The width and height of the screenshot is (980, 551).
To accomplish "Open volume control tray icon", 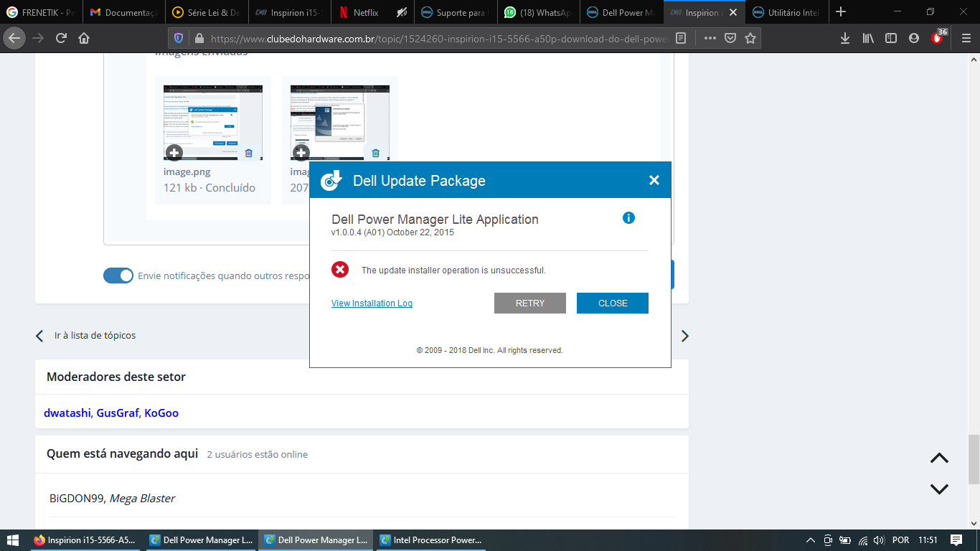I will point(880,540).
